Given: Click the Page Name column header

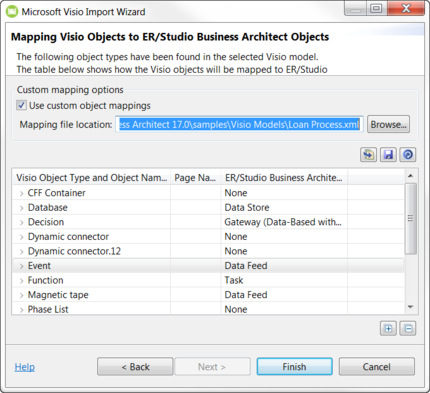Looking at the screenshot, I should click(196, 178).
